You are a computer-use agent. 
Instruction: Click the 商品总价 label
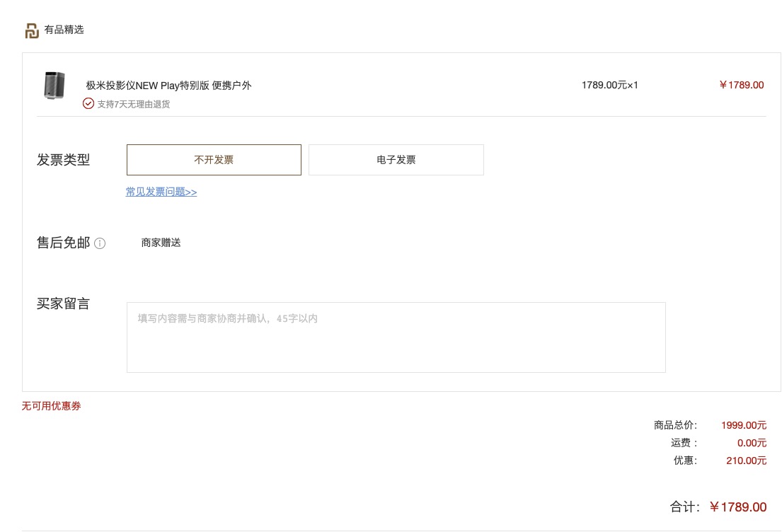coord(676,425)
